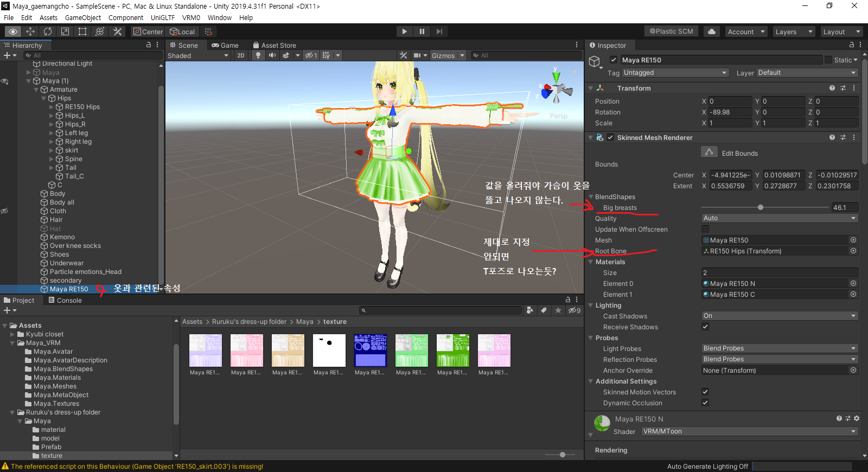The image size is (868, 472).
Task: Toggle 2D scene view mode
Action: (241, 55)
